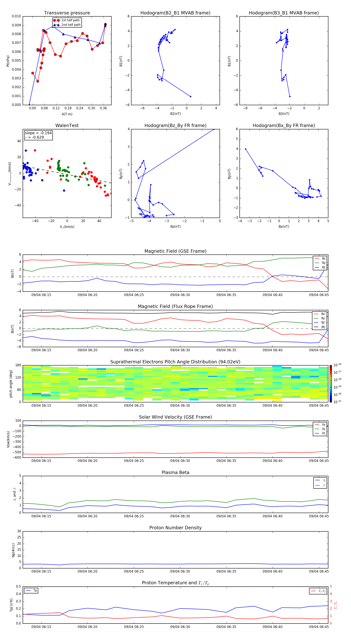Viewport: 351px width, 644px height.
Task: Click the 'pitch angle (deg)' axis label
Action: (x=11, y=384)
